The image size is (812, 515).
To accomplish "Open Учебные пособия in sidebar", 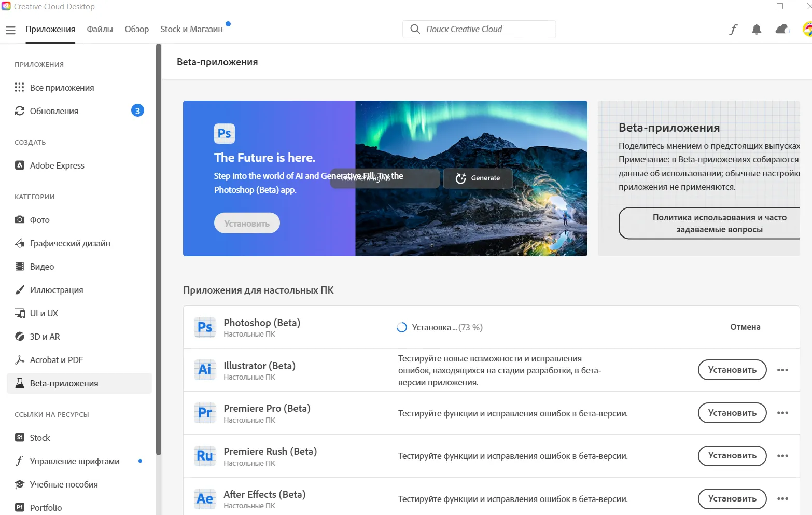I will [x=79, y=484].
